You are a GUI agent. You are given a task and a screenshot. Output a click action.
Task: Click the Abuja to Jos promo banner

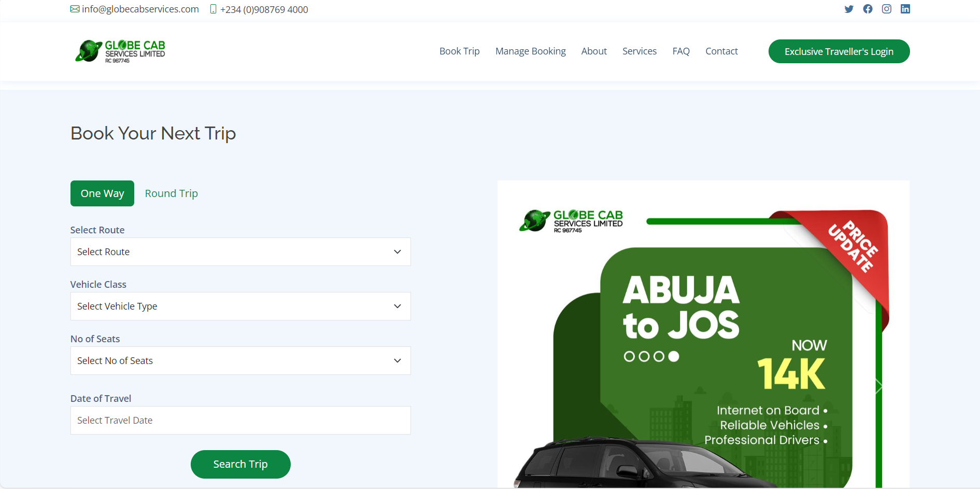coord(703,334)
